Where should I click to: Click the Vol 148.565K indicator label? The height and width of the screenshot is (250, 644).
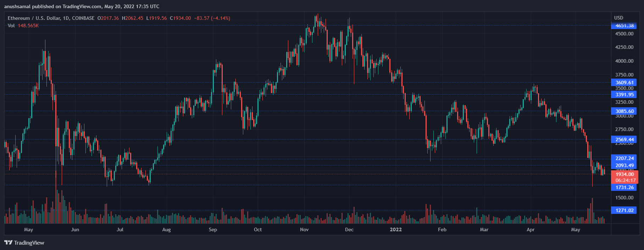tap(23, 25)
